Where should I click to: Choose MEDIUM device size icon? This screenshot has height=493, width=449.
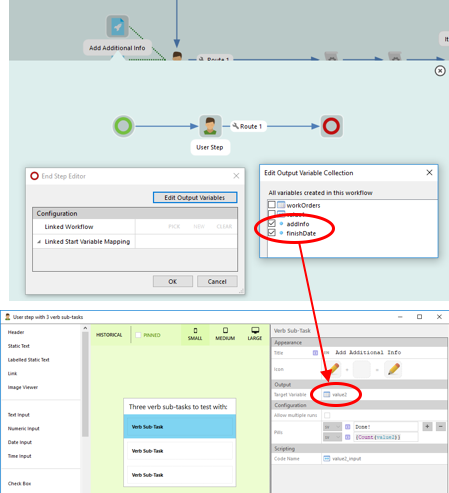[x=225, y=334]
